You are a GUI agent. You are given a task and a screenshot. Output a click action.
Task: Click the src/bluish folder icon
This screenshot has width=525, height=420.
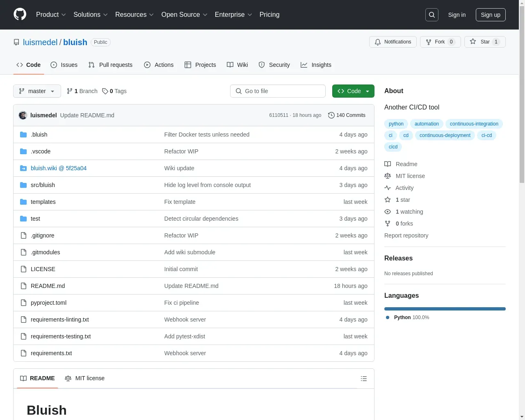click(x=23, y=185)
